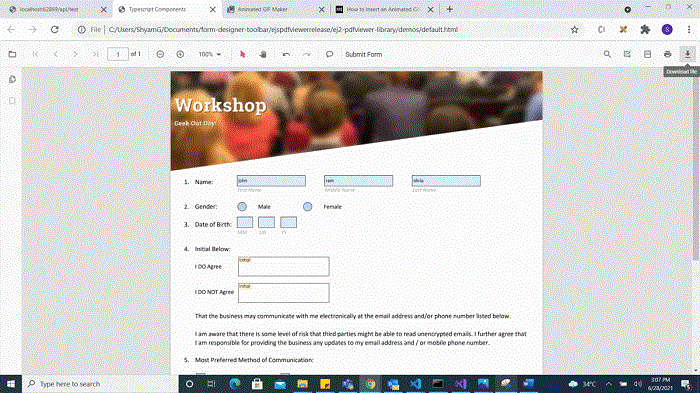Screen dimensions: 700x393
Task: Open the 100% zoom level dropdown
Action: [210, 54]
